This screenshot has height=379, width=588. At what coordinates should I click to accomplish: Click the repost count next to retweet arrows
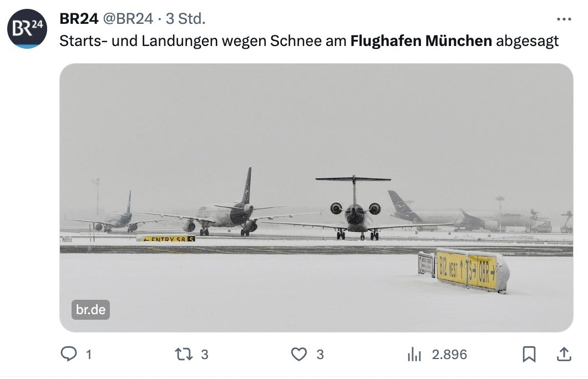[x=205, y=354]
